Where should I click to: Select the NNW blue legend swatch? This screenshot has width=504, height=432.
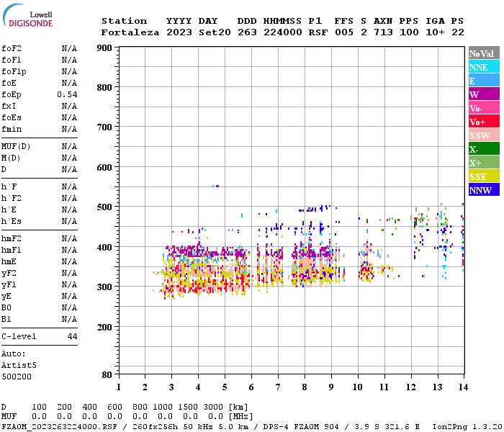pos(484,190)
